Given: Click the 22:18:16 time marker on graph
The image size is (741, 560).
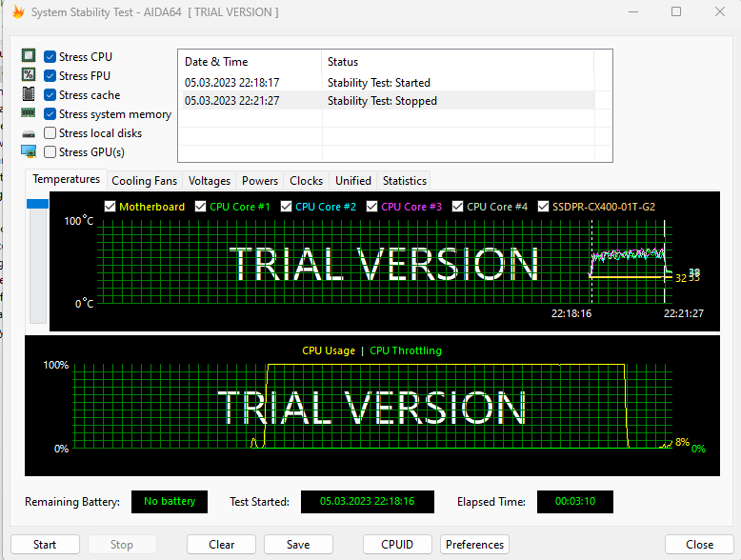Looking at the screenshot, I should [571, 313].
